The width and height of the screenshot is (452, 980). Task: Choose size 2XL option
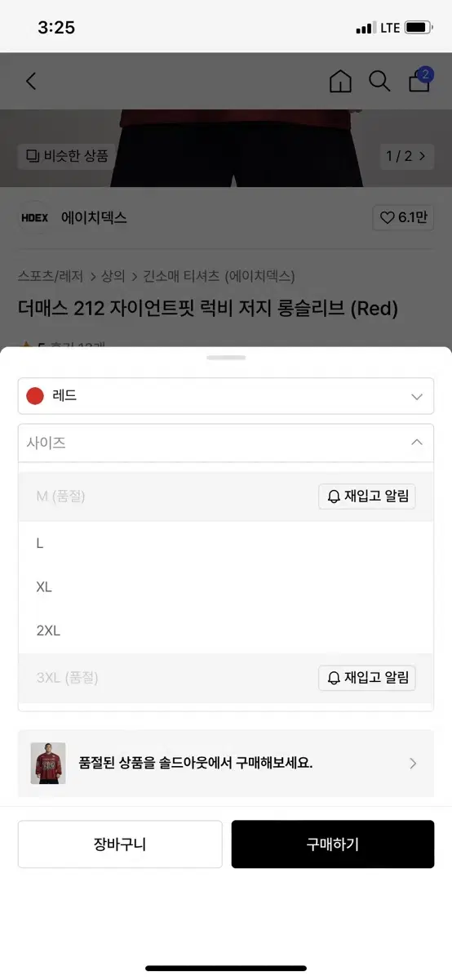click(x=226, y=631)
